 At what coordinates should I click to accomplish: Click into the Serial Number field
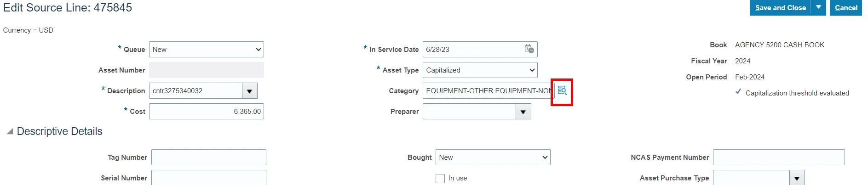(208, 178)
